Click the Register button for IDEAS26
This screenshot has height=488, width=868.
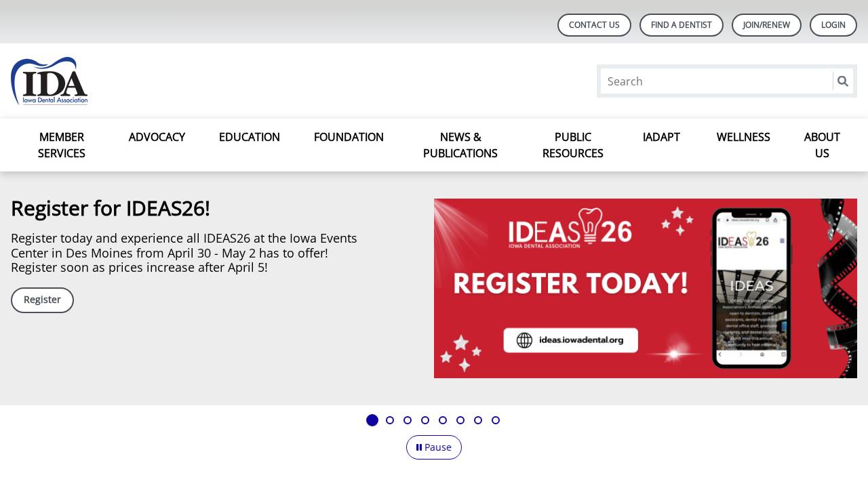click(x=42, y=300)
